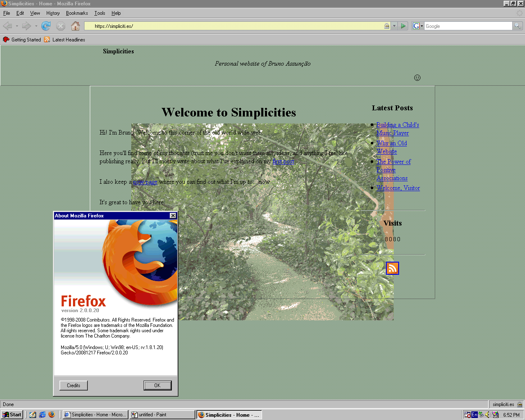The height and width of the screenshot is (420, 525).
Task: Click the Firefox activity throbber icon
Action: coord(520,13)
